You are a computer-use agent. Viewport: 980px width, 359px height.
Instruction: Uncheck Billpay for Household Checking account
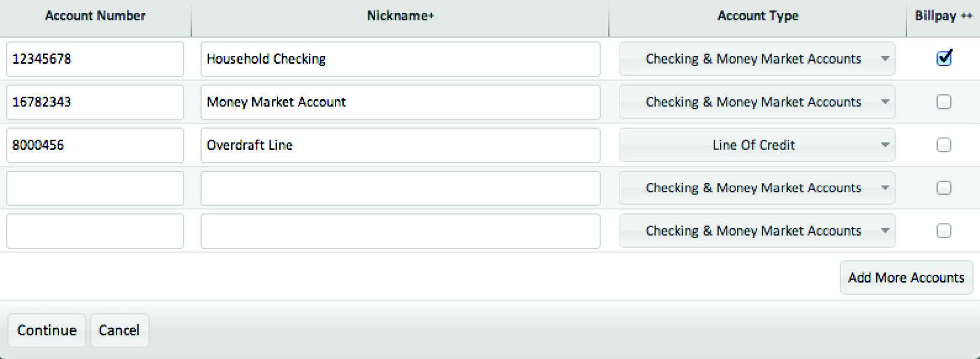944,58
